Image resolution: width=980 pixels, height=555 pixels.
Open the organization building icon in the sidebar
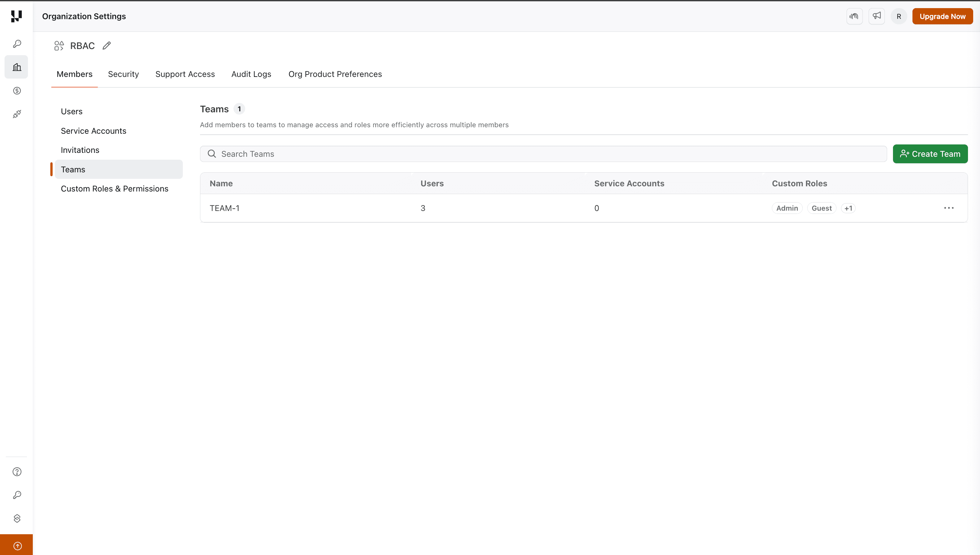[x=17, y=67]
